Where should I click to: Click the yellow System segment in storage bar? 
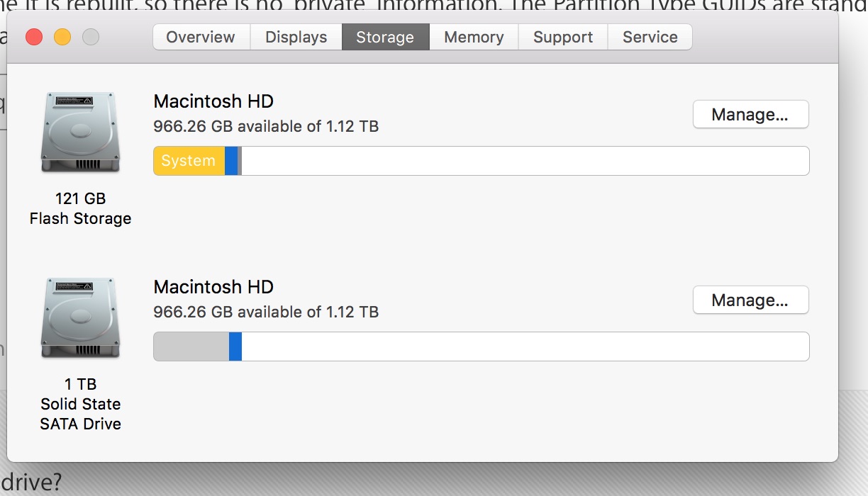[x=189, y=161]
